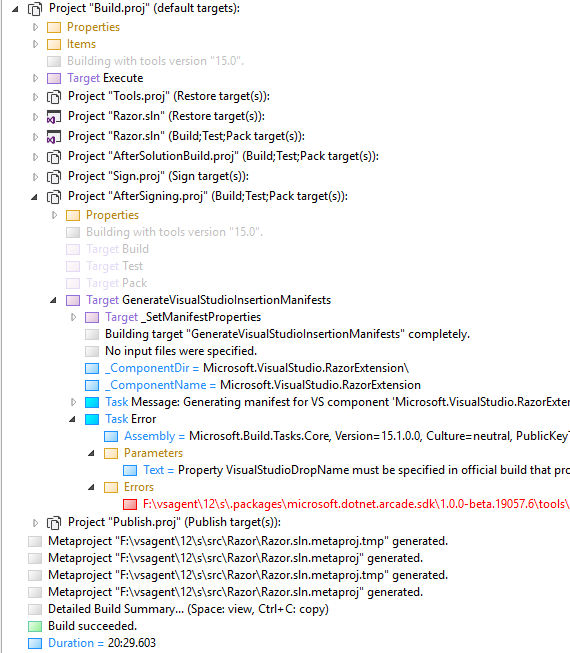The image size is (570, 653).
Task: Collapse the Errors folder
Action: pos(92,488)
